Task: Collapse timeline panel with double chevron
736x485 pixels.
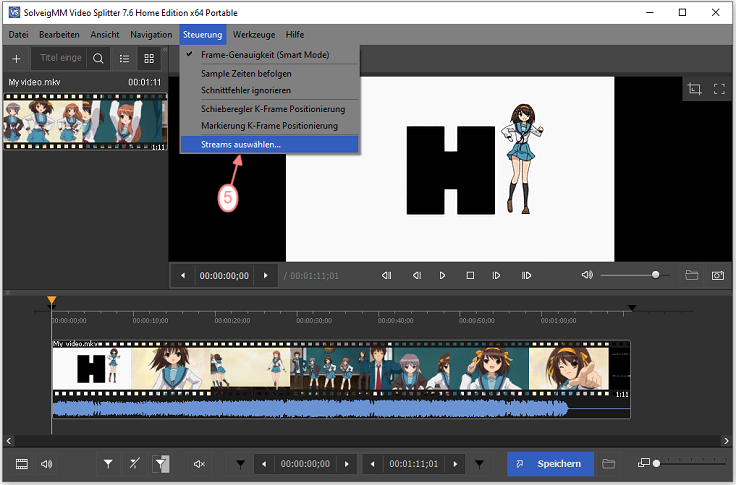Action: click(x=8, y=293)
